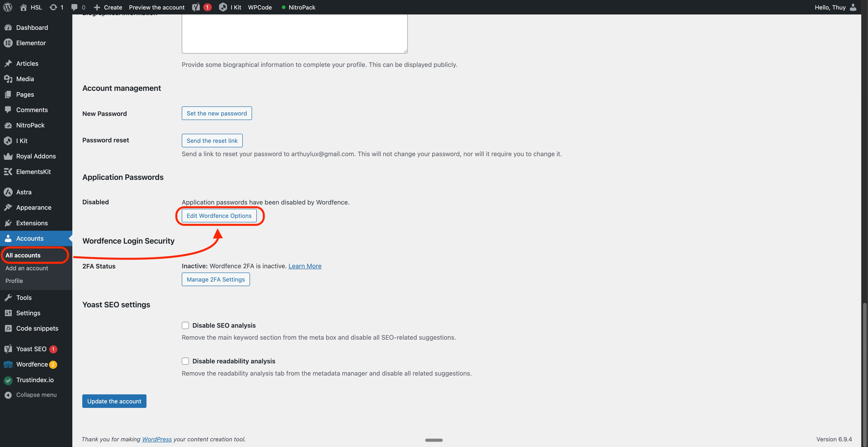
Task: Open the updates icon in admin bar
Action: coord(53,7)
